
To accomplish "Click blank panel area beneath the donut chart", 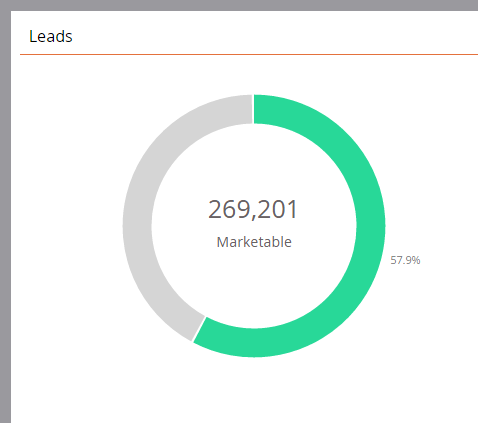I will 254,390.
